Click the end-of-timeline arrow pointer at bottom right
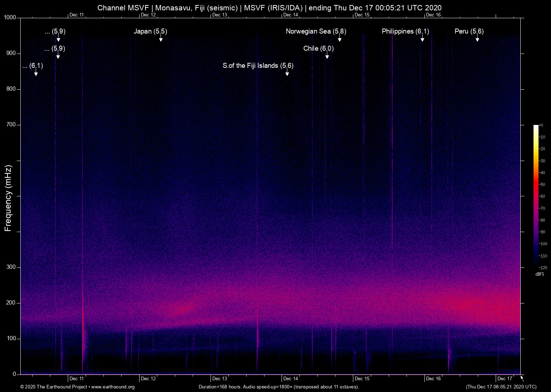551x392 pixels. pos(522,378)
